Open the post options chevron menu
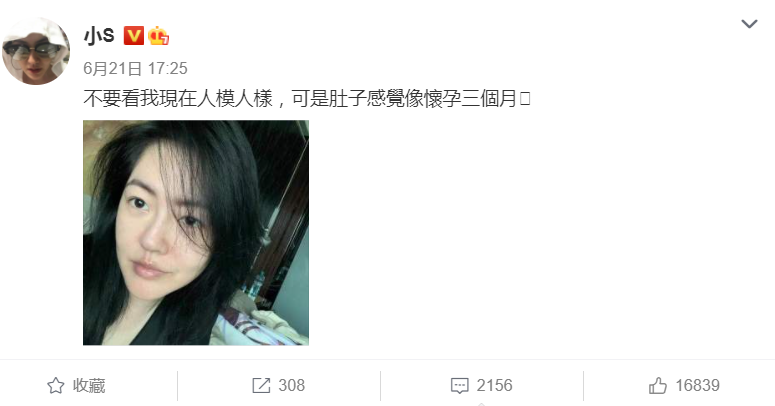 [749, 24]
